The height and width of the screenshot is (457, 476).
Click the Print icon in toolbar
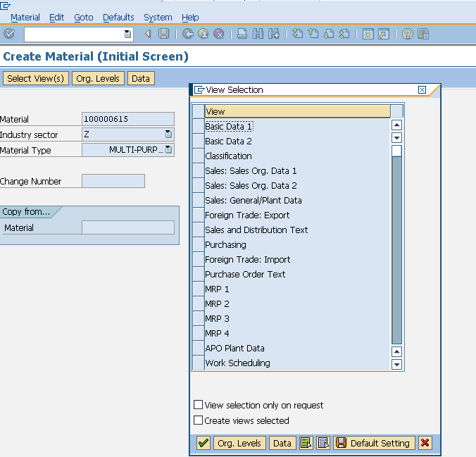[x=242, y=34]
